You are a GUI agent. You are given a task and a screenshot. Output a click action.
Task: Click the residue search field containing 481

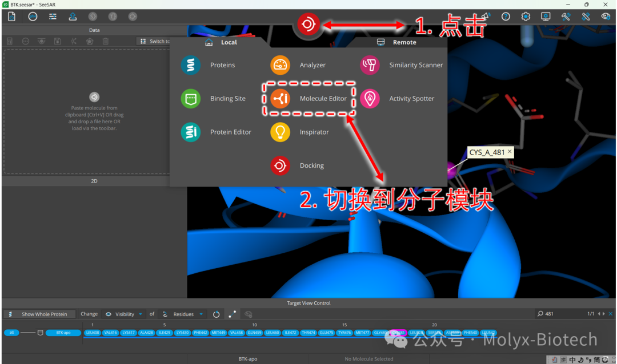[x=563, y=314]
